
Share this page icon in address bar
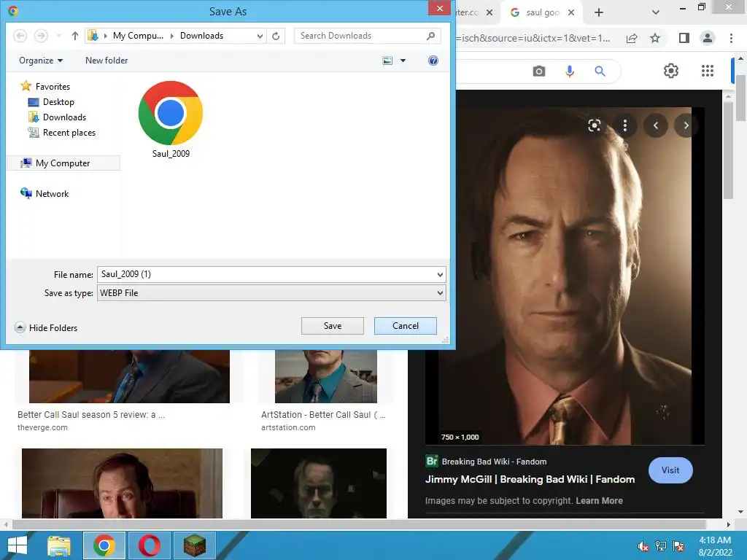[632, 38]
